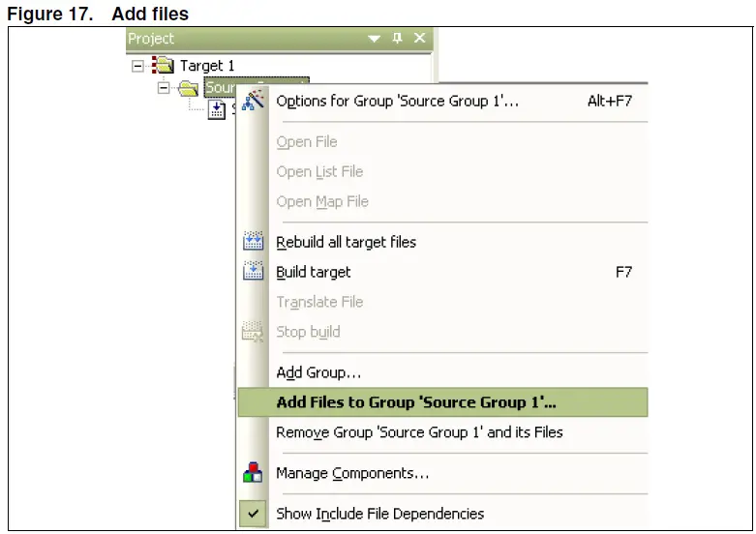Click the source file icon under Source Group

tap(218, 108)
